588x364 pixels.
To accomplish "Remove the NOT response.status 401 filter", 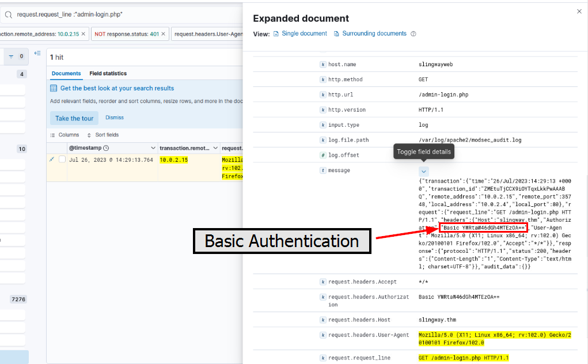I will coord(164,35).
